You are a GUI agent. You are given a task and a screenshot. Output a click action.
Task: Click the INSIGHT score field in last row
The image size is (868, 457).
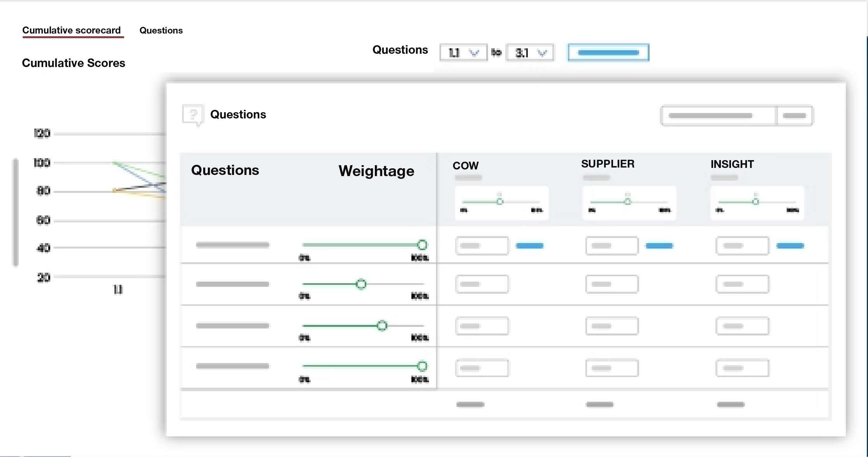tap(742, 368)
